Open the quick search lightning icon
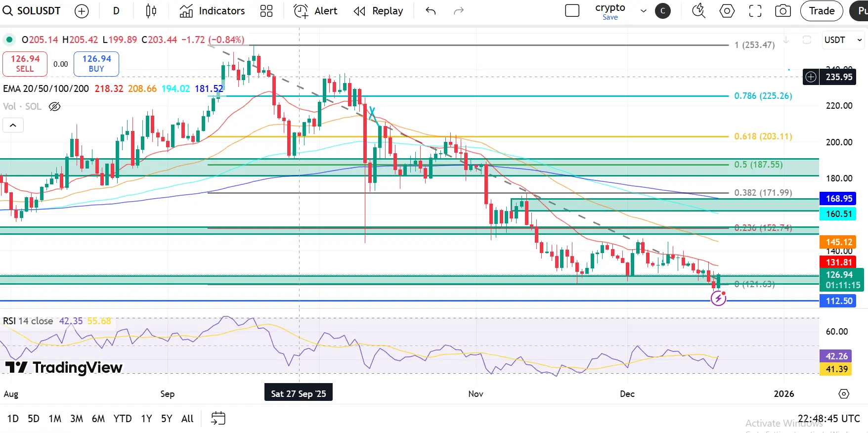The width and height of the screenshot is (868, 433). click(x=698, y=11)
